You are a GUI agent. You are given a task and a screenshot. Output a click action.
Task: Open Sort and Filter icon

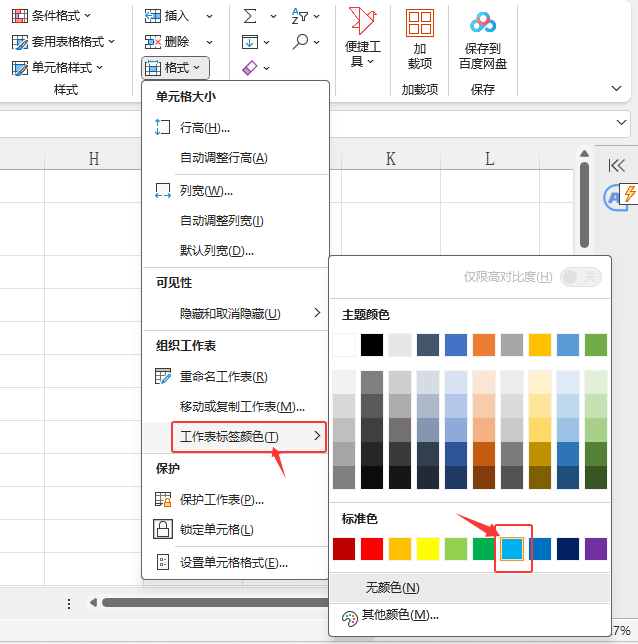tap(299, 16)
